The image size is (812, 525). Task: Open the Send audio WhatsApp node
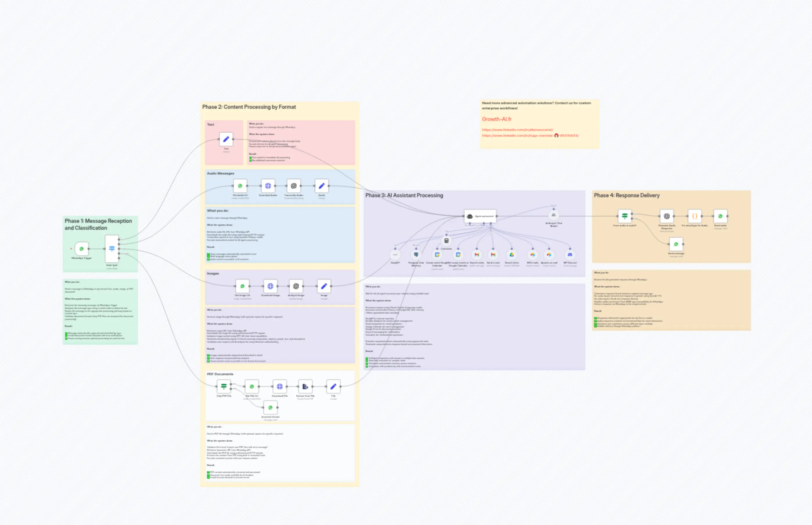pyautogui.click(x=720, y=216)
